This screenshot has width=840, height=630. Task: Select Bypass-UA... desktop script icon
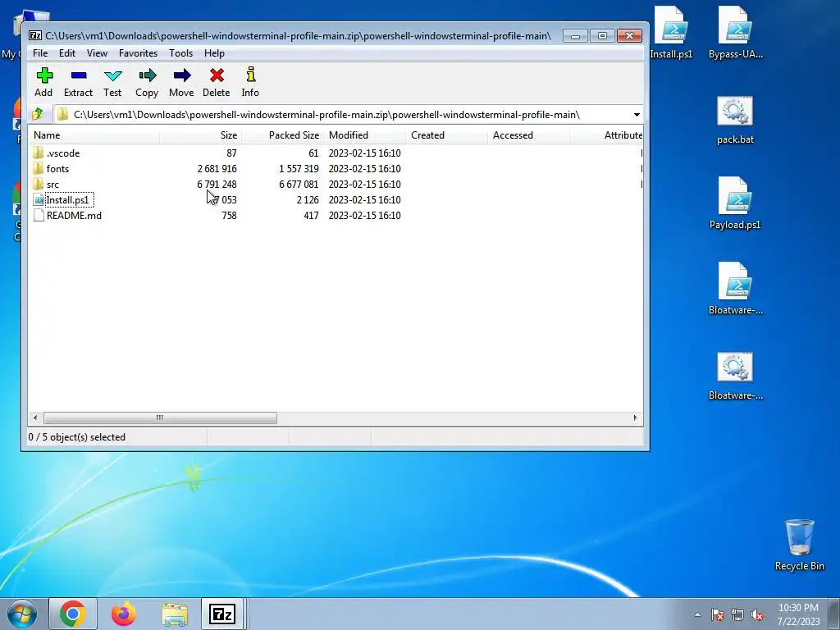736,32
